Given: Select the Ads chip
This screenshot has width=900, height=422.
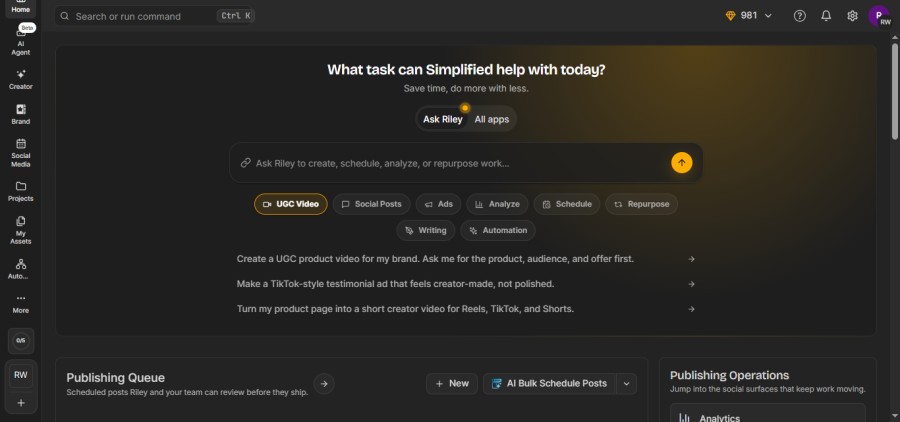Looking at the screenshot, I should (439, 204).
